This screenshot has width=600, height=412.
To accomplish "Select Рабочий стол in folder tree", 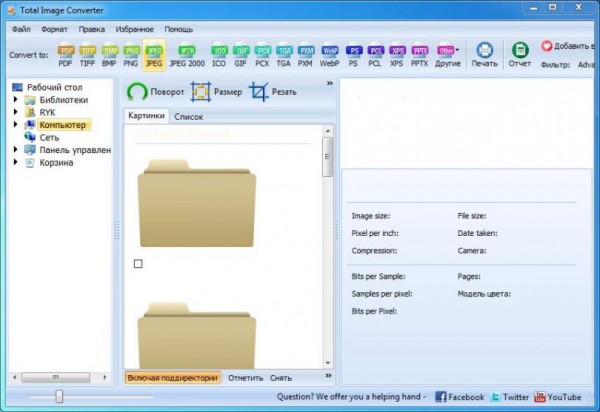I will pyautogui.click(x=55, y=87).
